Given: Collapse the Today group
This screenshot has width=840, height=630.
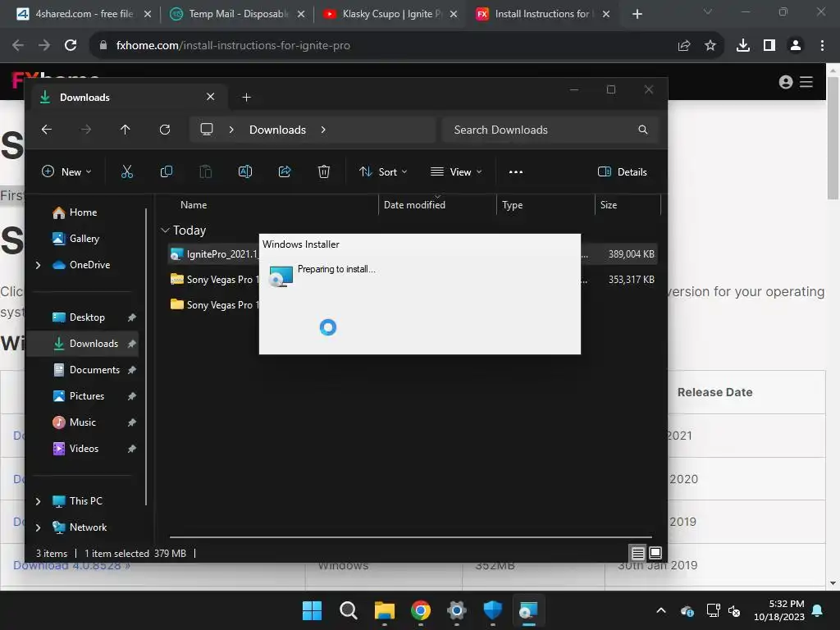Looking at the screenshot, I should pos(165,230).
